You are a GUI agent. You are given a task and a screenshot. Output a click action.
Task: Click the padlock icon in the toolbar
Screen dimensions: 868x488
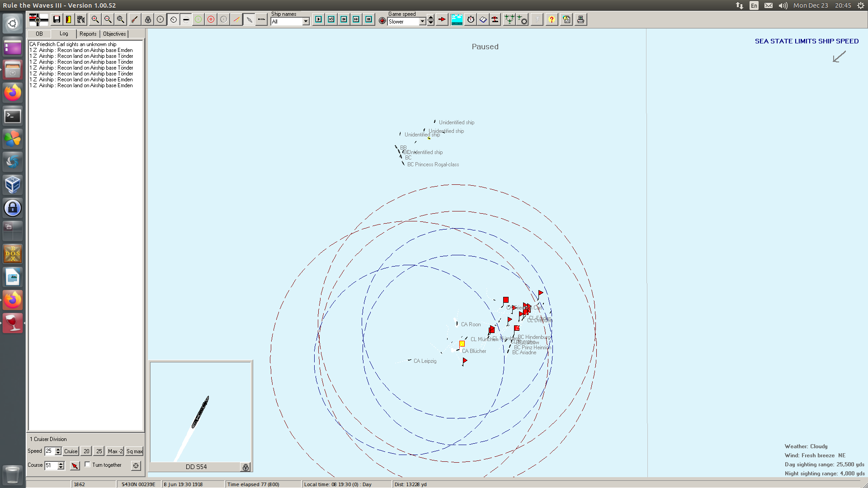point(148,19)
